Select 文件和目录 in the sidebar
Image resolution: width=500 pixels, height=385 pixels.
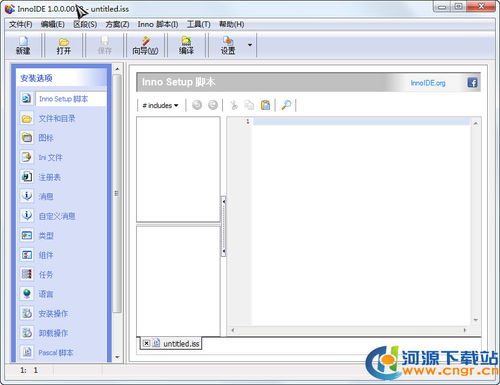click(x=57, y=118)
